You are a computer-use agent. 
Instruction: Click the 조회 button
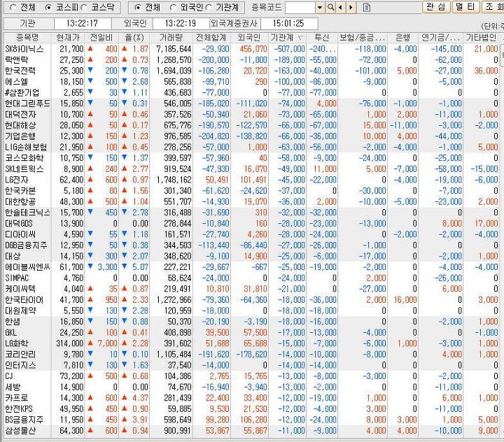[x=493, y=7]
